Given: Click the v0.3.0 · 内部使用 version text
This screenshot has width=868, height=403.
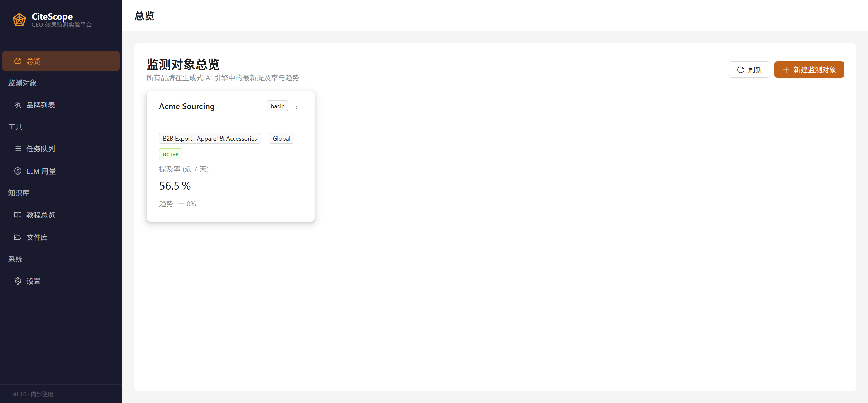Looking at the screenshot, I should (x=33, y=394).
